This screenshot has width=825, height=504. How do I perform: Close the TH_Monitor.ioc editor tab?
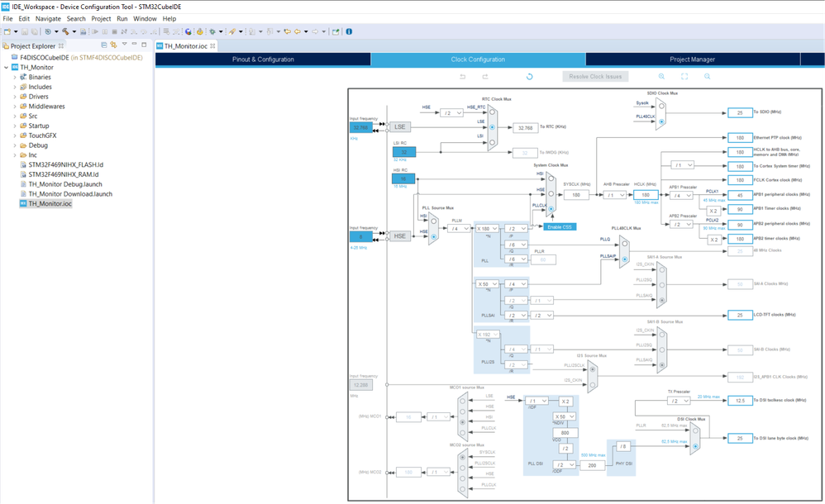coord(212,45)
